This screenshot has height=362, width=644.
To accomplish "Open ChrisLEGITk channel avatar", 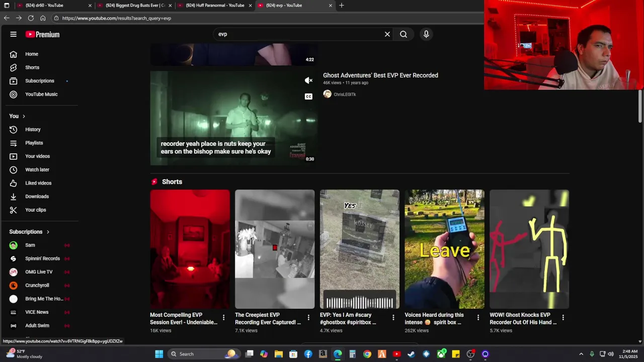I will click(x=327, y=94).
